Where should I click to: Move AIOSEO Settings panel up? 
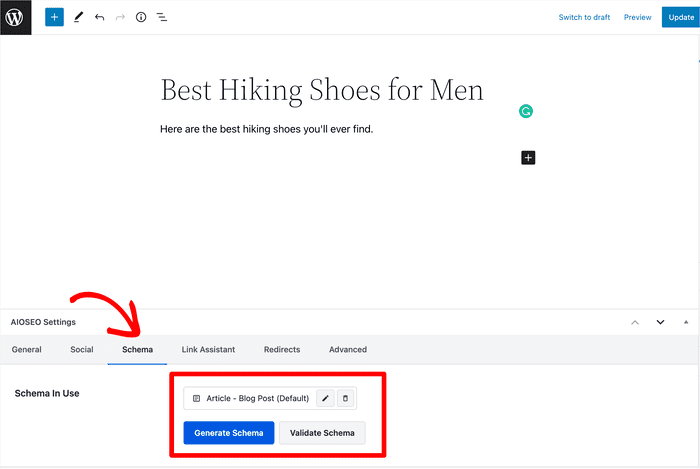(635, 322)
